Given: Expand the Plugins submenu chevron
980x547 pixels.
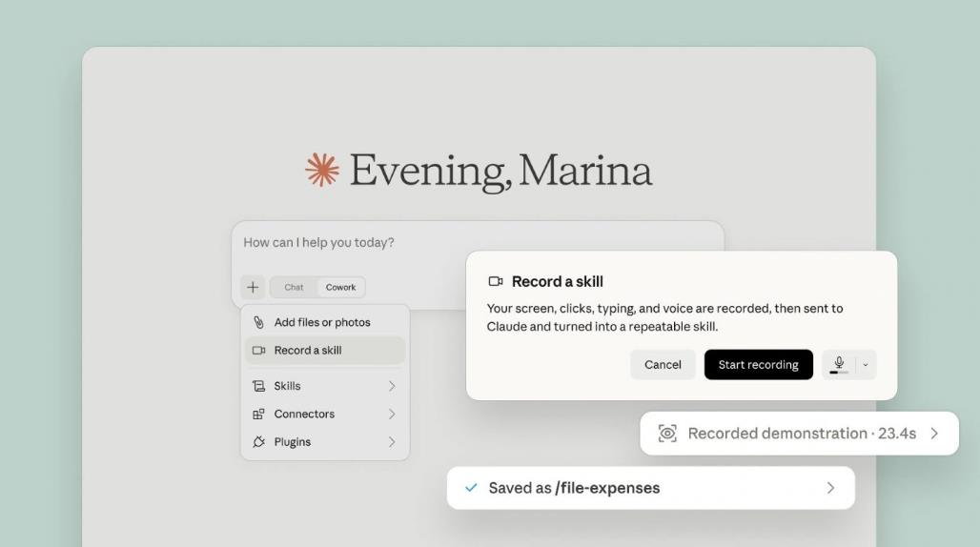Looking at the screenshot, I should 392,441.
